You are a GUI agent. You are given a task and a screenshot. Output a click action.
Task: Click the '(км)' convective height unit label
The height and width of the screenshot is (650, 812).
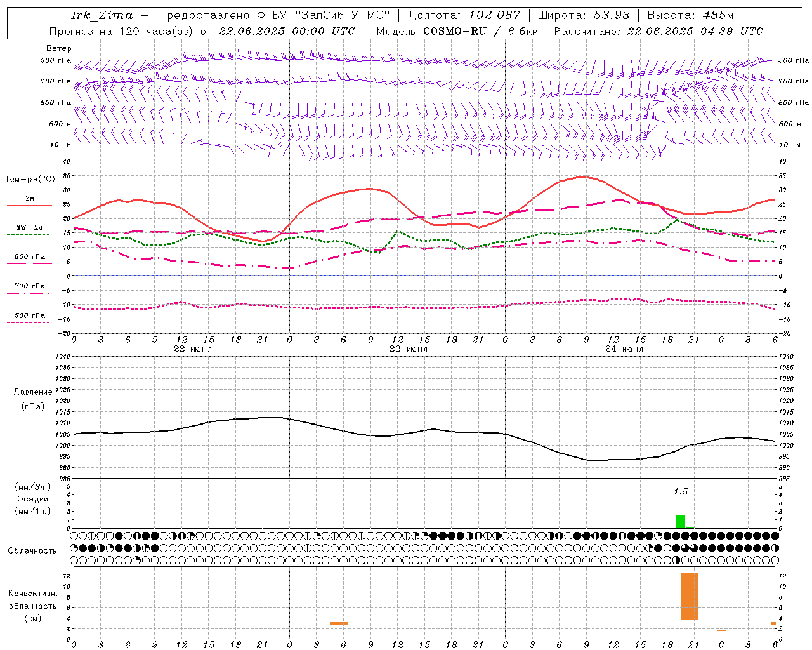[33, 618]
